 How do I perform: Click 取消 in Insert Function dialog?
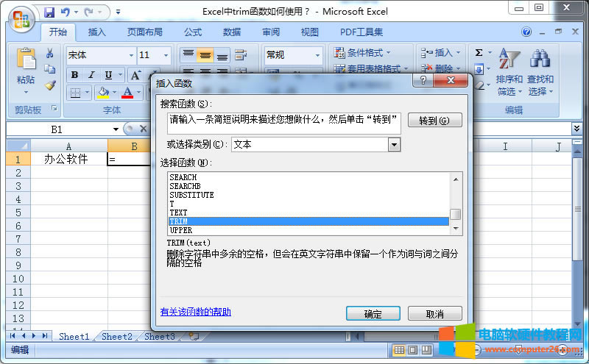(434, 314)
